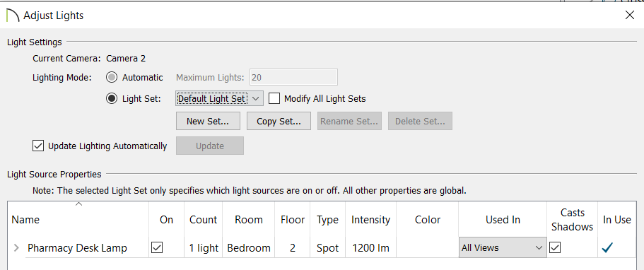Click the Color cell of the desk lamp
The width and height of the screenshot is (644, 270).
[428, 248]
